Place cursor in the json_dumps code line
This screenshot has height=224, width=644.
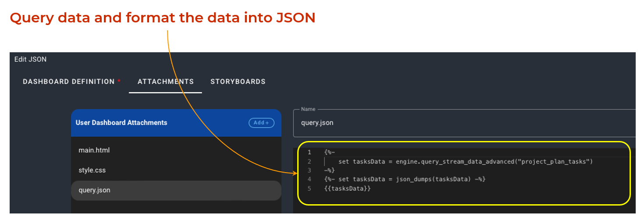click(x=405, y=180)
